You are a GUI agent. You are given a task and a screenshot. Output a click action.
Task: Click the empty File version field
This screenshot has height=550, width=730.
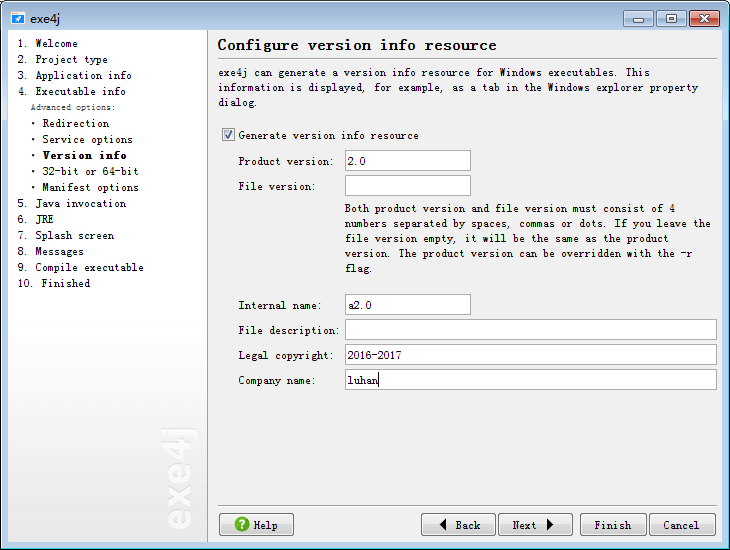407,186
